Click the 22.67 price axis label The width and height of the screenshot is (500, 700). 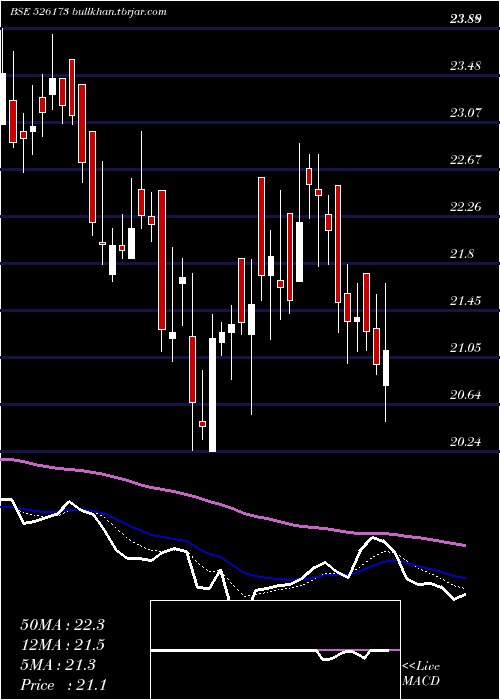click(x=465, y=160)
